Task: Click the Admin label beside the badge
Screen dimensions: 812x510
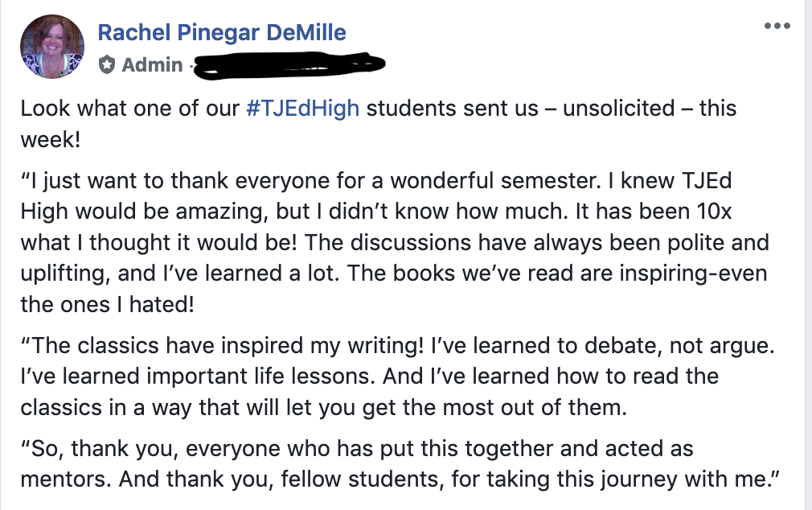Action: coord(152,64)
